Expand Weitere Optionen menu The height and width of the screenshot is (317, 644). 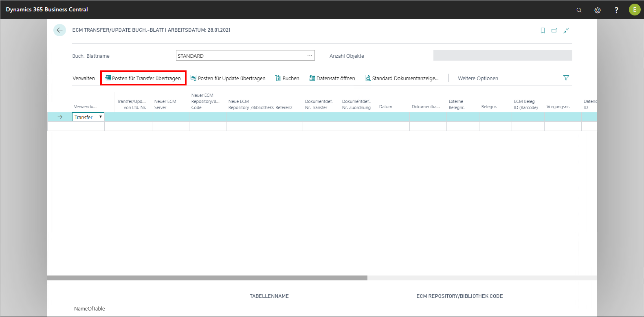tap(478, 79)
